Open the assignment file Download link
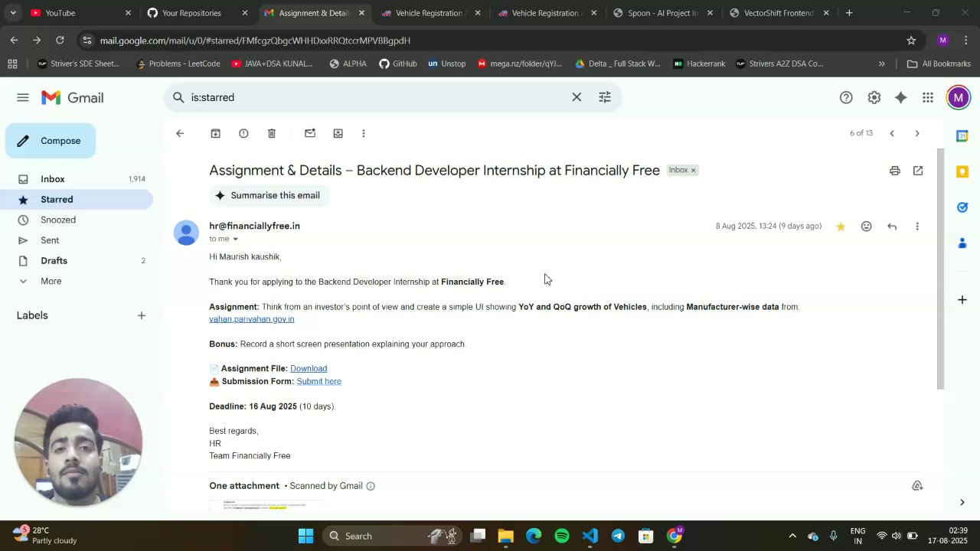This screenshot has width=980, height=551. [309, 369]
